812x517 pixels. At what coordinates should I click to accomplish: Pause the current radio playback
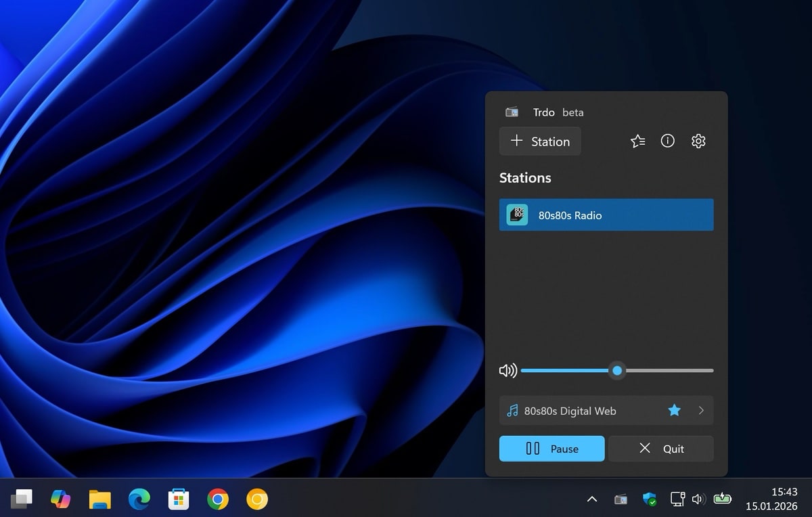pyautogui.click(x=551, y=449)
